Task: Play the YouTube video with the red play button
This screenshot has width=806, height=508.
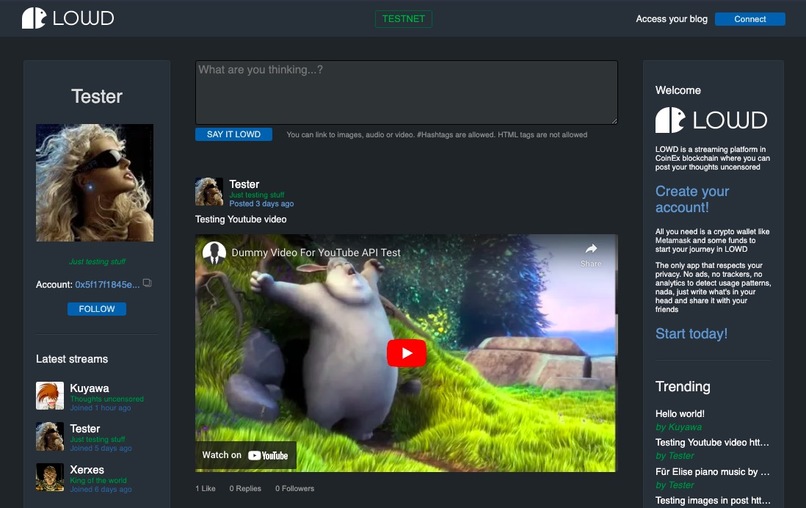Action: click(x=406, y=353)
